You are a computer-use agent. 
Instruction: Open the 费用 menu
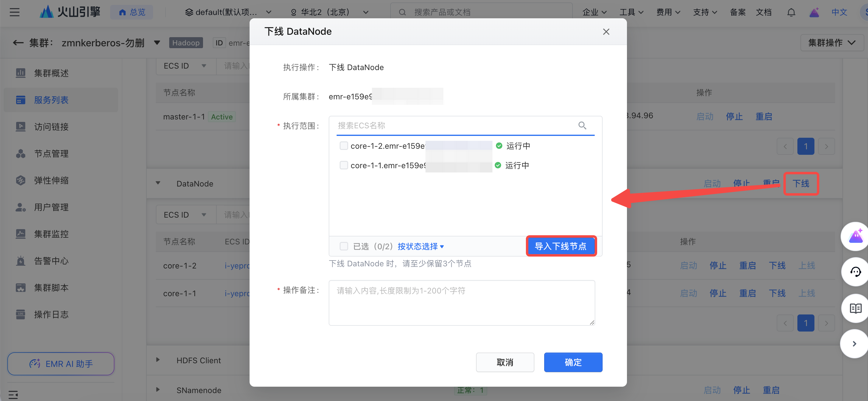(x=668, y=12)
